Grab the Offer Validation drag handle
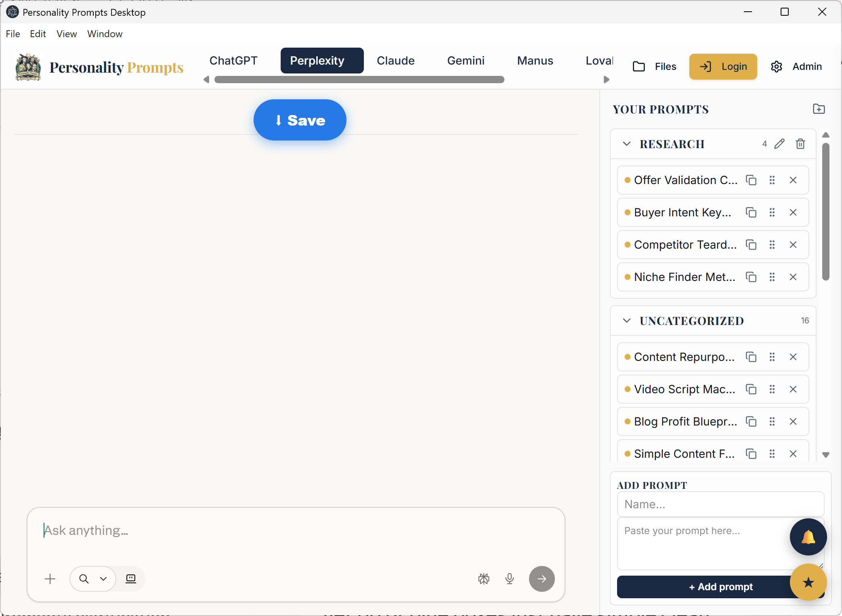The height and width of the screenshot is (616, 842). (x=772, y=180)
